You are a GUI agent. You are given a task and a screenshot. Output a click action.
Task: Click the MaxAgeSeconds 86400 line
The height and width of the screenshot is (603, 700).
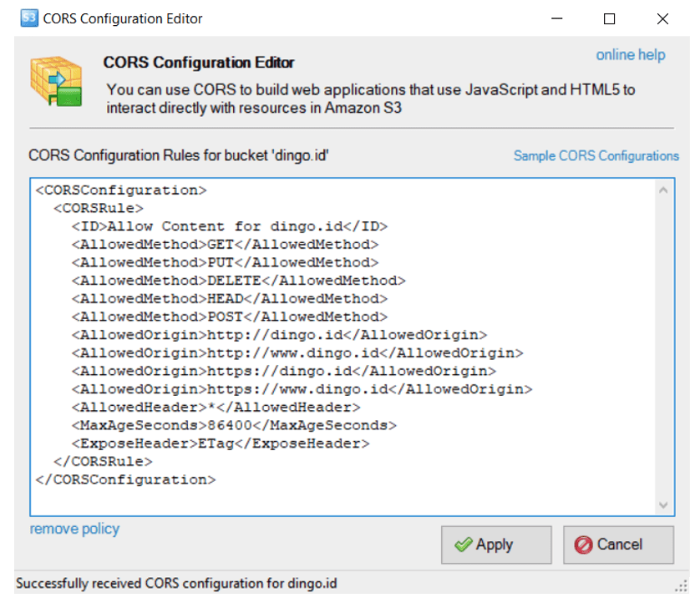[234, 425]
